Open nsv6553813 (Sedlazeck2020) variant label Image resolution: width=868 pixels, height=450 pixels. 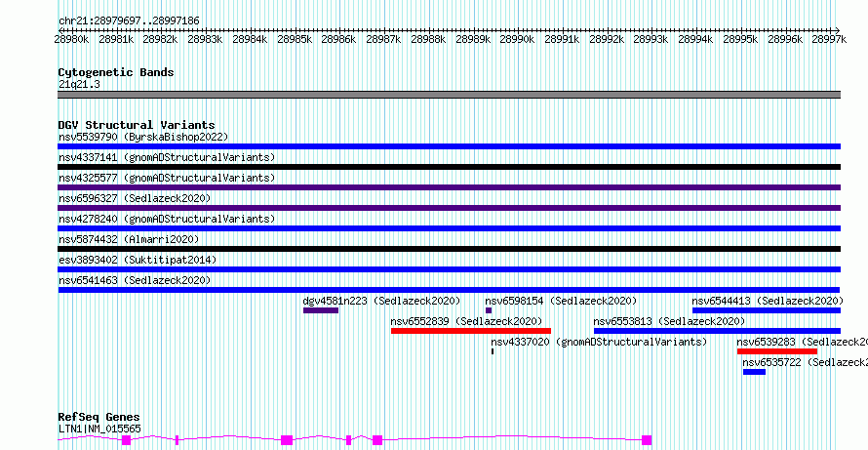tap(669, 321)
